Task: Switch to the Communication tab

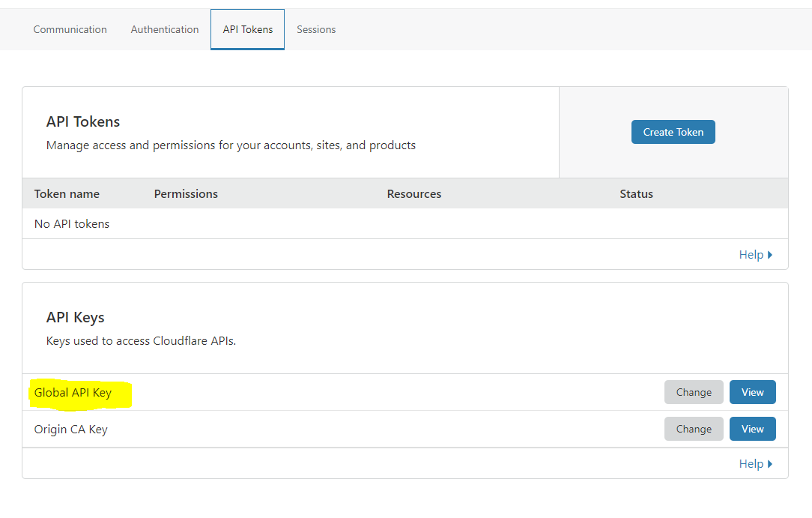Action: [70, 29]
